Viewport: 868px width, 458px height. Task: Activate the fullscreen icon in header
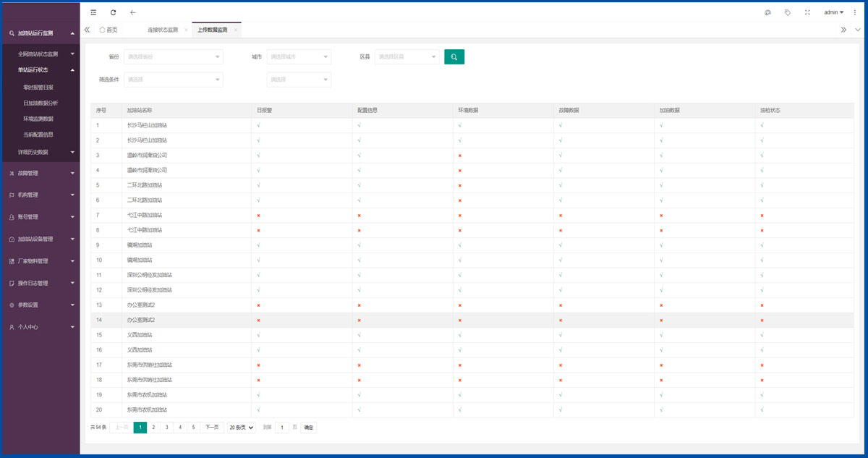click(x=807, y=12)
